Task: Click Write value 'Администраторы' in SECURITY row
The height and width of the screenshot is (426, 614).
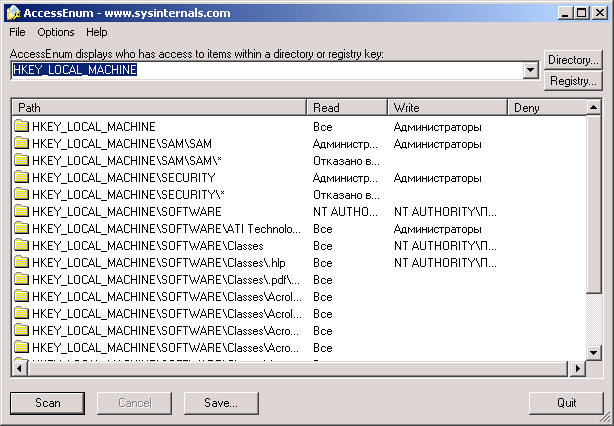Action: (438, 178)
